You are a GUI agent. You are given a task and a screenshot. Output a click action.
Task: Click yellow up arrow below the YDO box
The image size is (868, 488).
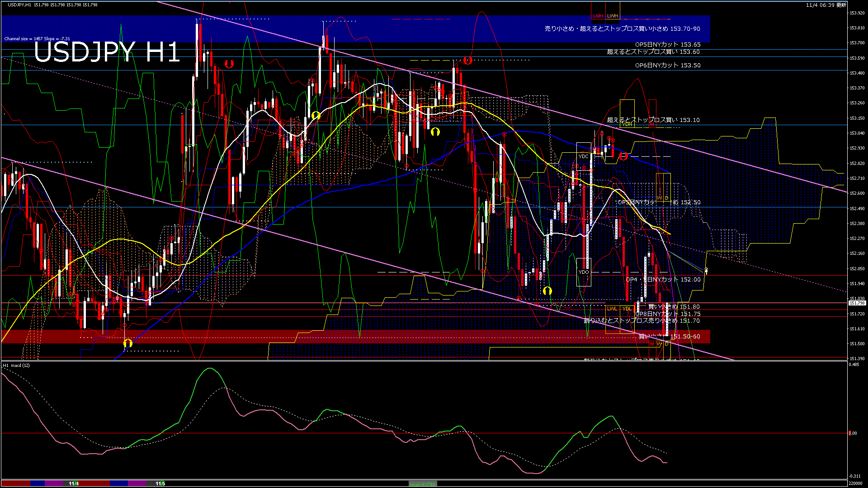(x=547, y=291)
